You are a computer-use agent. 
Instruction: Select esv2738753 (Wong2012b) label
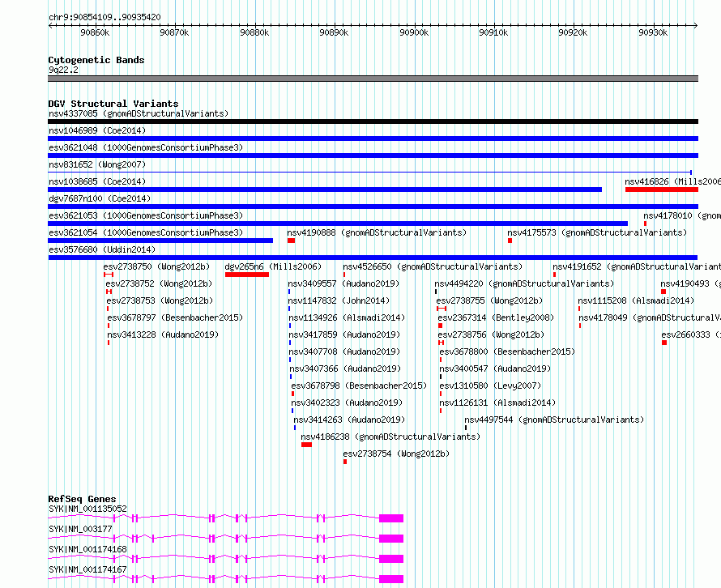[x=160, y=300]
